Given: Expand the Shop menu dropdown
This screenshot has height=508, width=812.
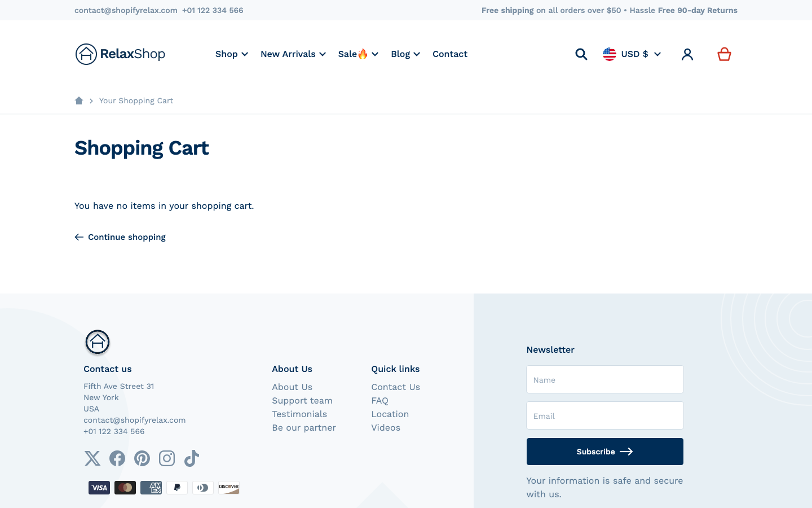Looking at the screenshot, I should [232, 54].
